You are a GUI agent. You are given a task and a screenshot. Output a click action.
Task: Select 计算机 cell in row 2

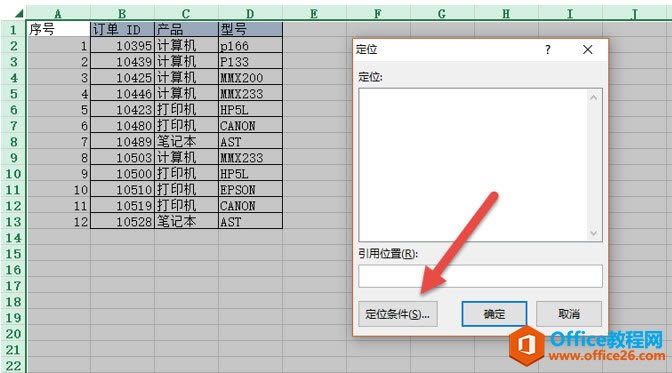(186, 45)
